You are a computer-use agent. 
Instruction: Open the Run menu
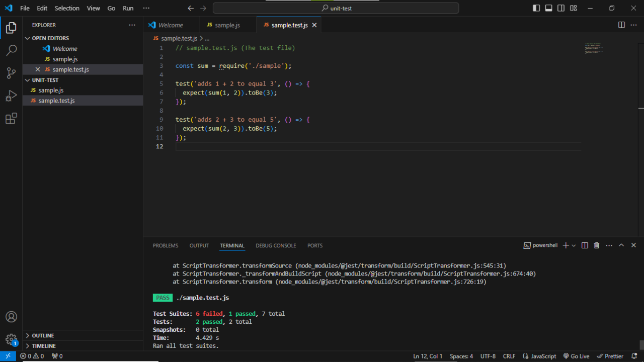(x=128, y=8)
